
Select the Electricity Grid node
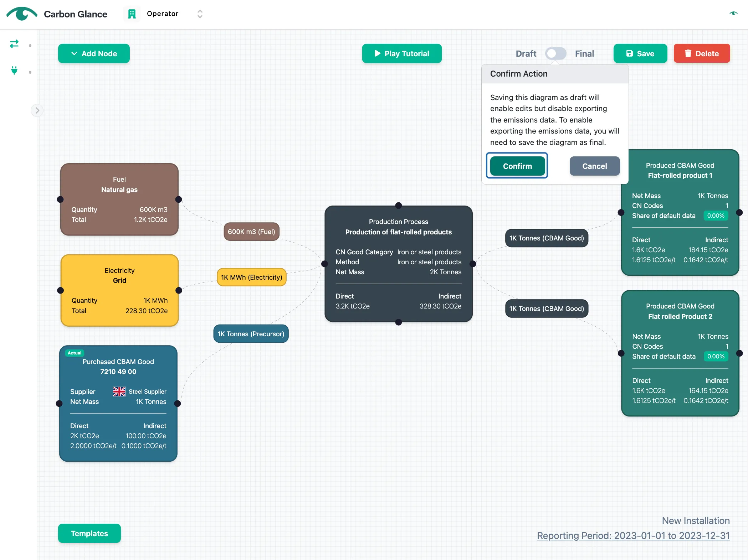click(119, 290)
